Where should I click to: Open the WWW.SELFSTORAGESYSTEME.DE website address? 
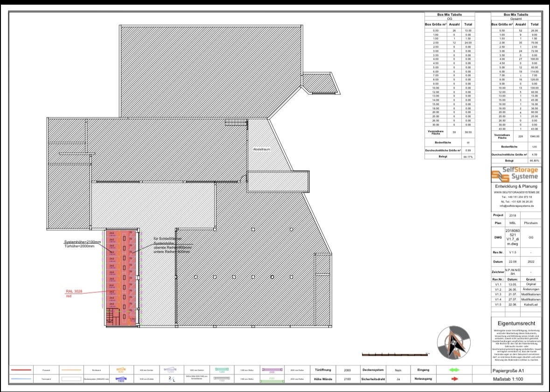tap(516, 193)
